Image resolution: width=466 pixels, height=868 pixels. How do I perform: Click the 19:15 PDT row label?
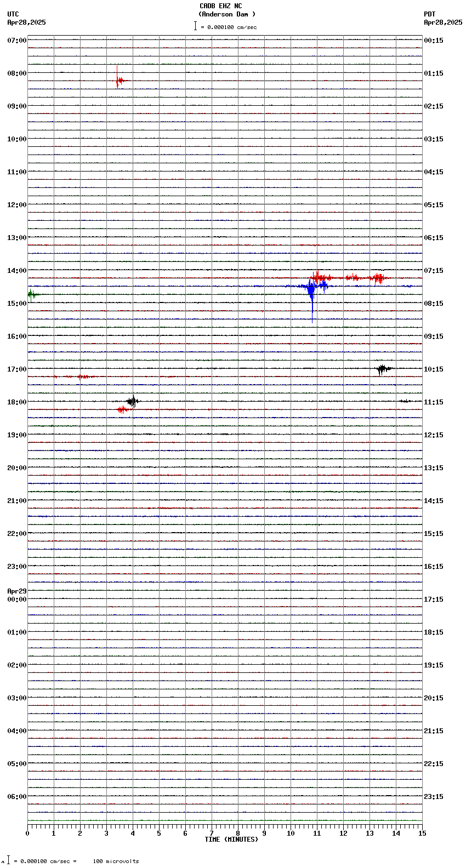(434, 665)
